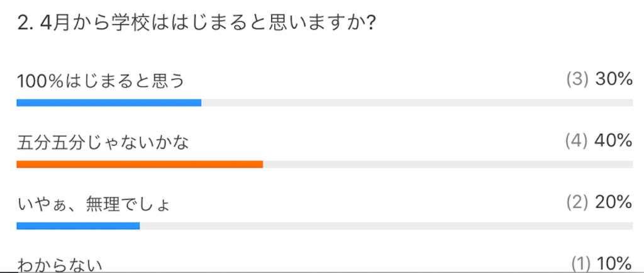644x273 pixels.
Task: Click the 10% result percentage
Action: coord(614,263)
